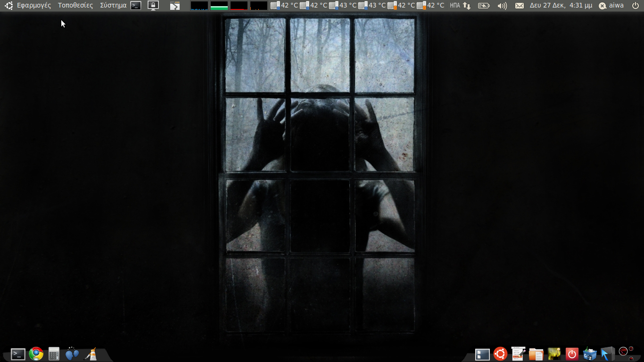Click the green memory usage graph
Screen dimensions: 644x362
(x=219, y=6)
